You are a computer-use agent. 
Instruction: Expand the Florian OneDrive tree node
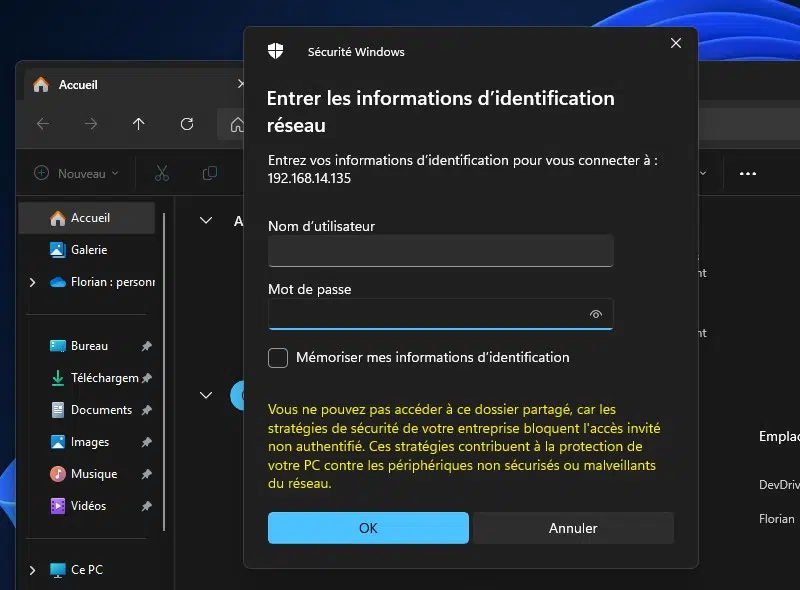[x=32, y=282]
